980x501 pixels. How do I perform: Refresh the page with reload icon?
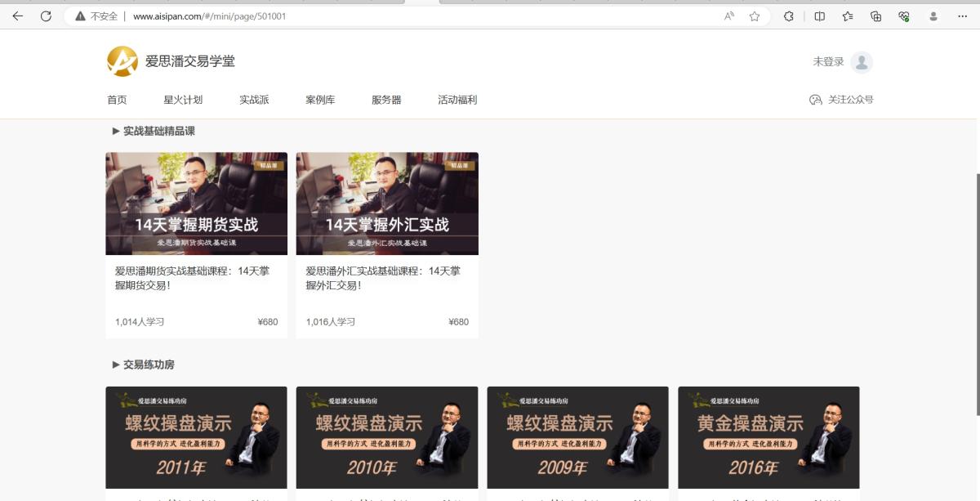pos(46,16)
